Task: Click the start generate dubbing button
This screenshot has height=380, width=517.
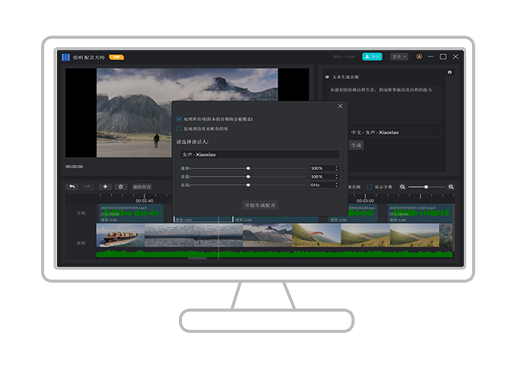Action: [x=260, y=205]
